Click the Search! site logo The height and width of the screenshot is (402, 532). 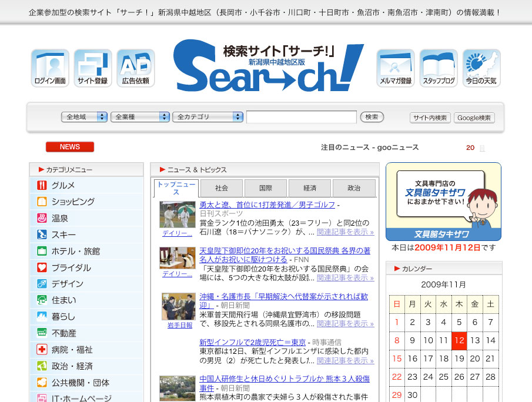click(269, 66)
